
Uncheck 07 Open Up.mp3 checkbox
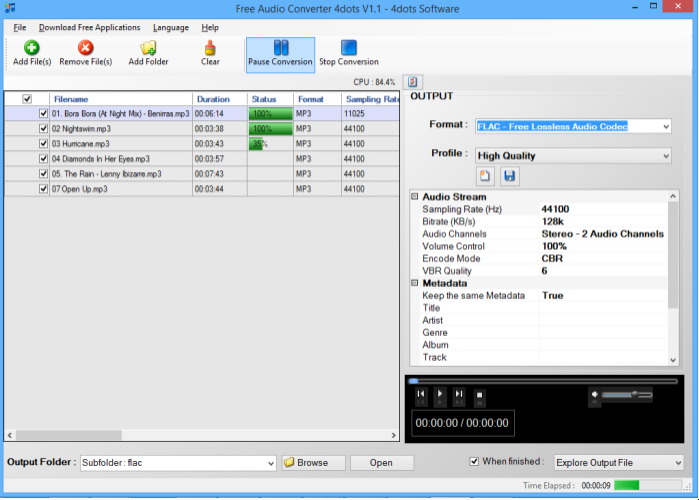click(43, 189)
